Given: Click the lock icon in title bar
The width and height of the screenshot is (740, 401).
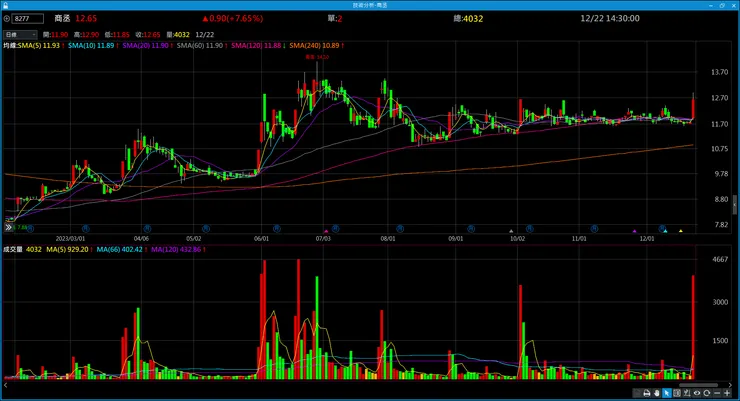Looking at the screenshot, I should 6,5.
